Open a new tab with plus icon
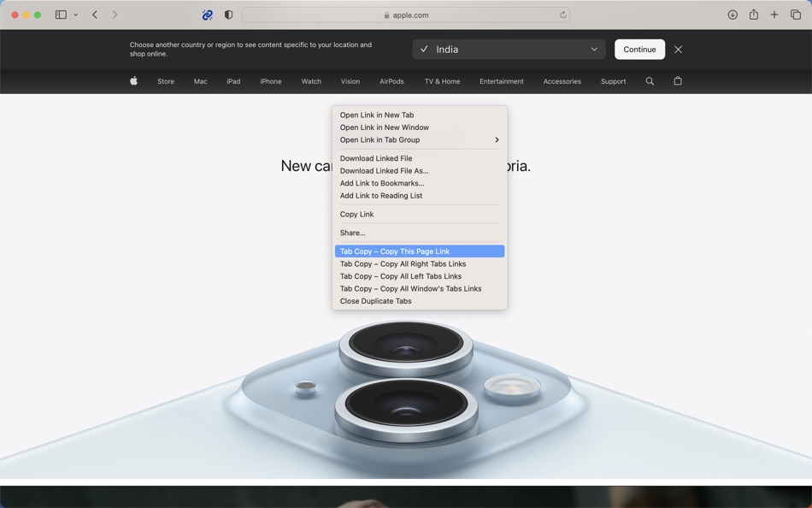Viewport: 812px width, 508px height. pyautogui.click(x=774, y=15)
